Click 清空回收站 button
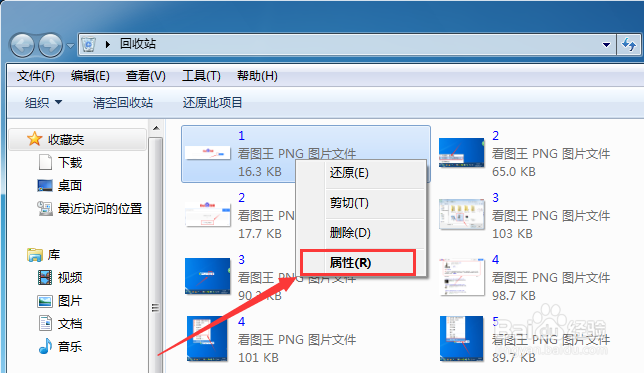The image size is (644, 373). pos(123,102)
